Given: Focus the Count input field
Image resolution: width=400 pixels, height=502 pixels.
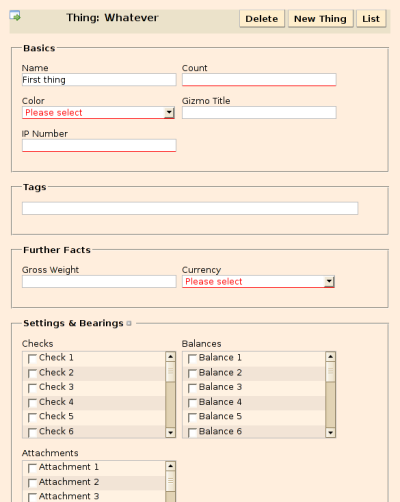Looking at the screenshot, I should point(259,80).
